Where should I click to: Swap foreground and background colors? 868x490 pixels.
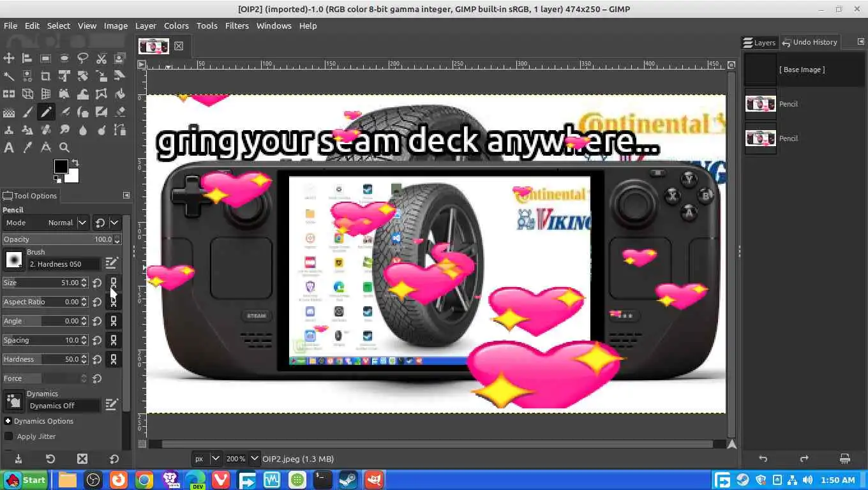click(x=75, y=163)
